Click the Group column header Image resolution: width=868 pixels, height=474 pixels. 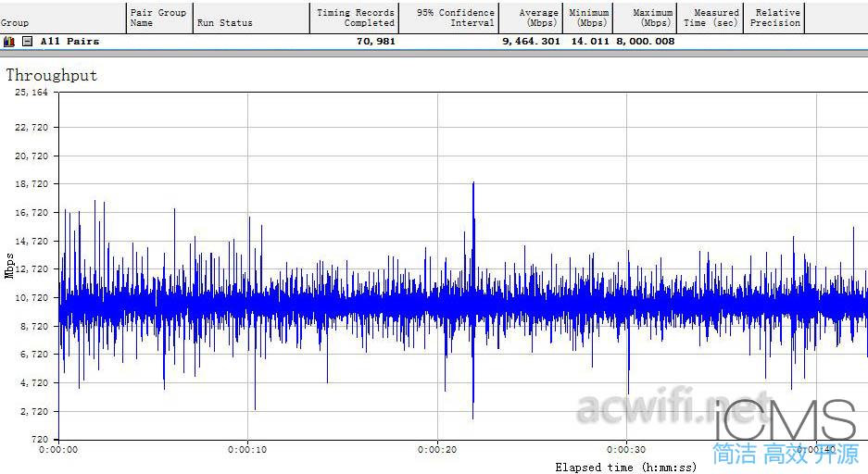pyautogui.click(x=63, y=18)
